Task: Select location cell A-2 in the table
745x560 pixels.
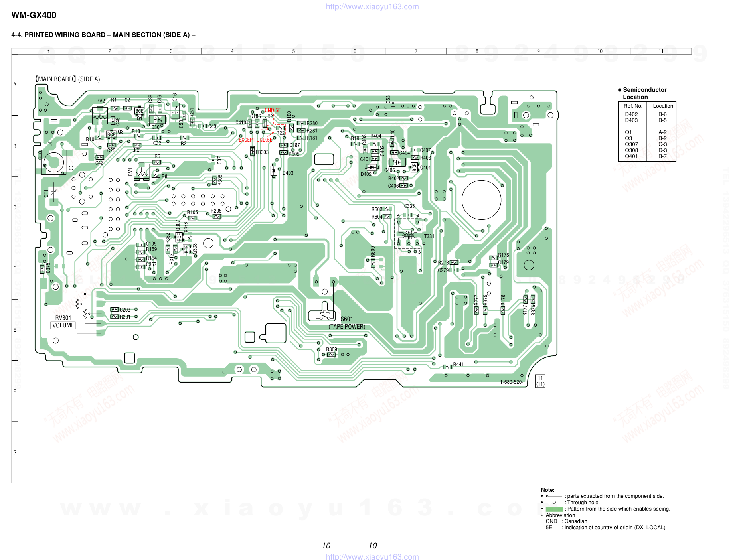Action: [662, 132]
